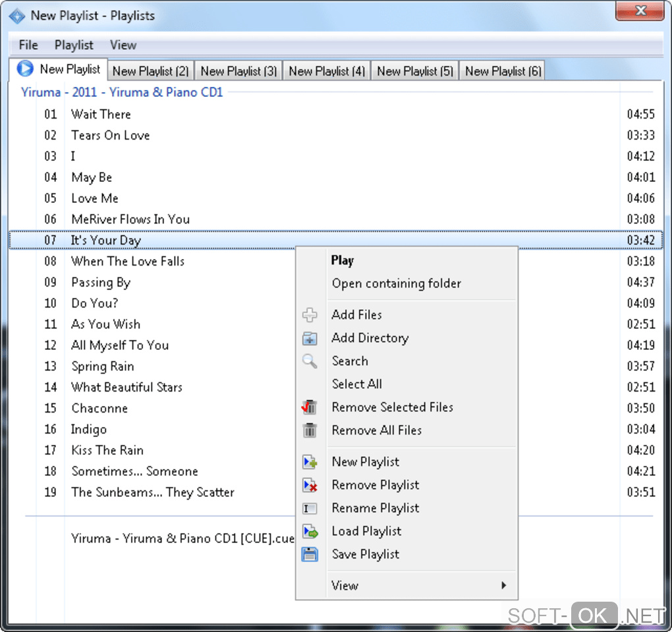Open the Playlist menu in menu bar

(x=74, y=45)
